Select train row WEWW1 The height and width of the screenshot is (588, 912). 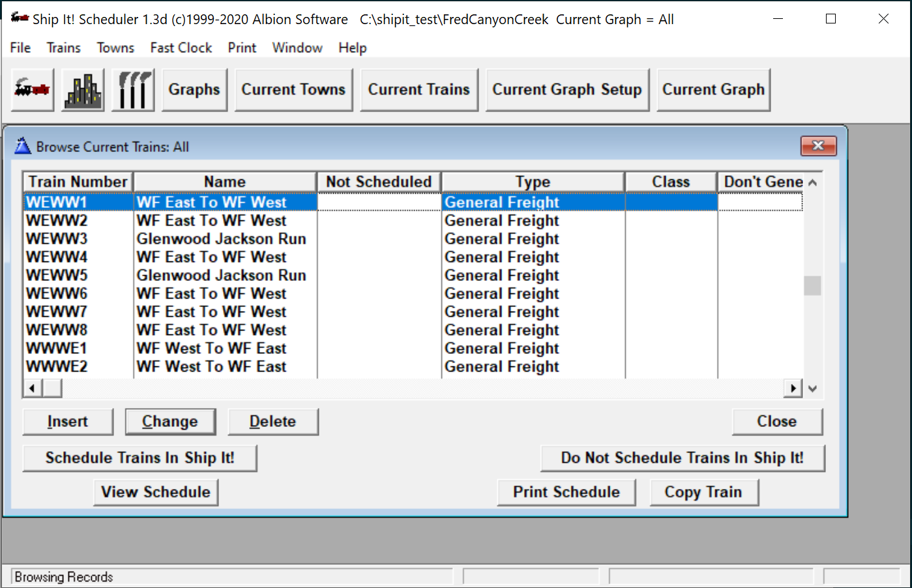click(x=413, y=202)
